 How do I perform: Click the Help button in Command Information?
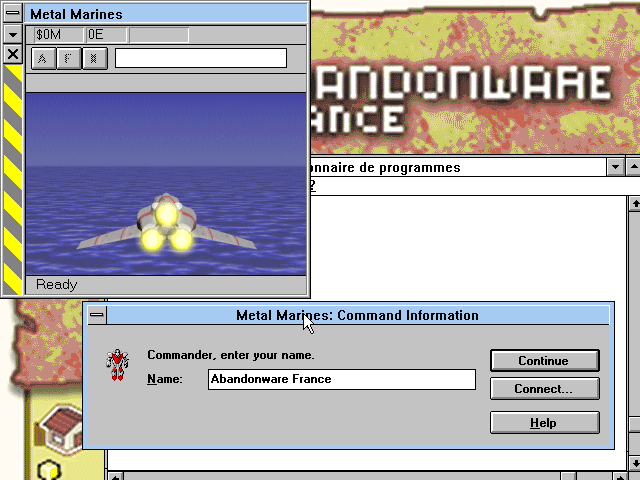[x=544, y=422]
